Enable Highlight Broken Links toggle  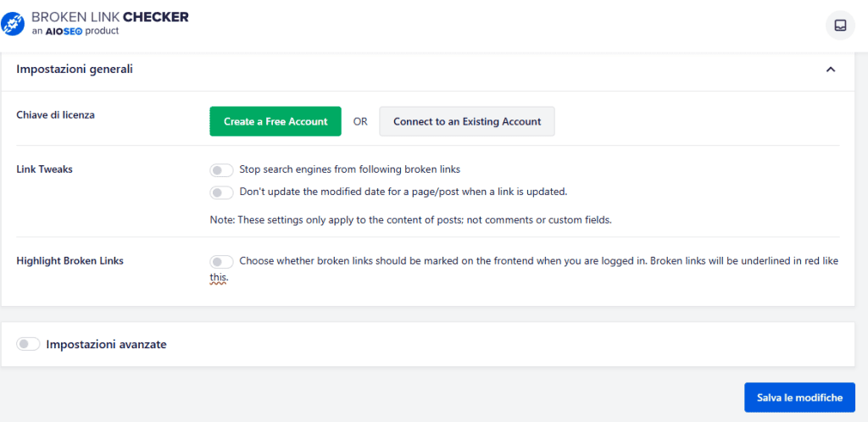click(221, 261)
